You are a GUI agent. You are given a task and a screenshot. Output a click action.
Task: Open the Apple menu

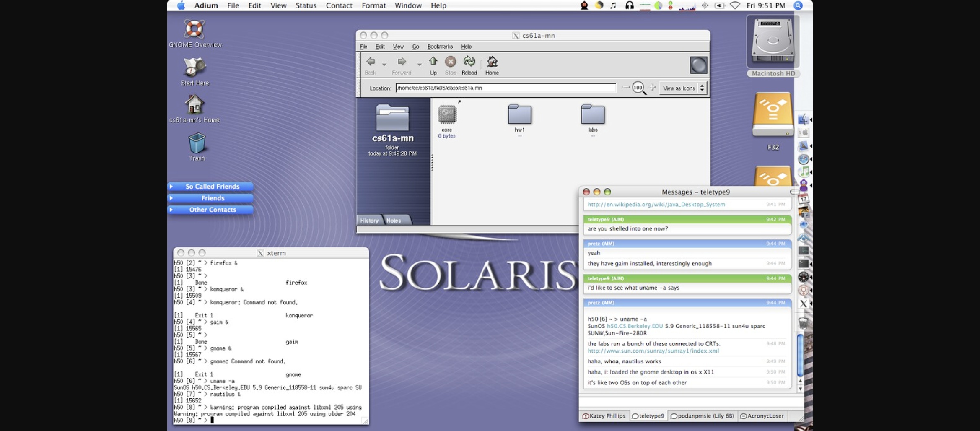(x=181, y=5)
